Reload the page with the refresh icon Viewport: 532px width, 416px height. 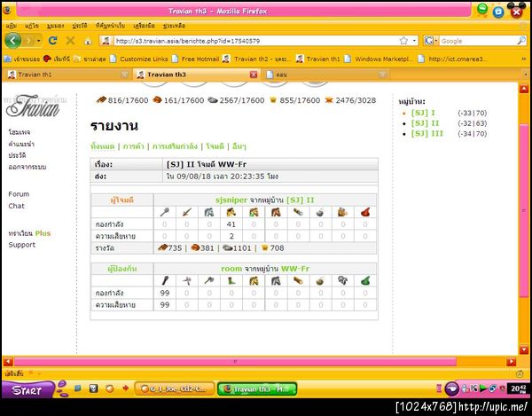point(52,41)
